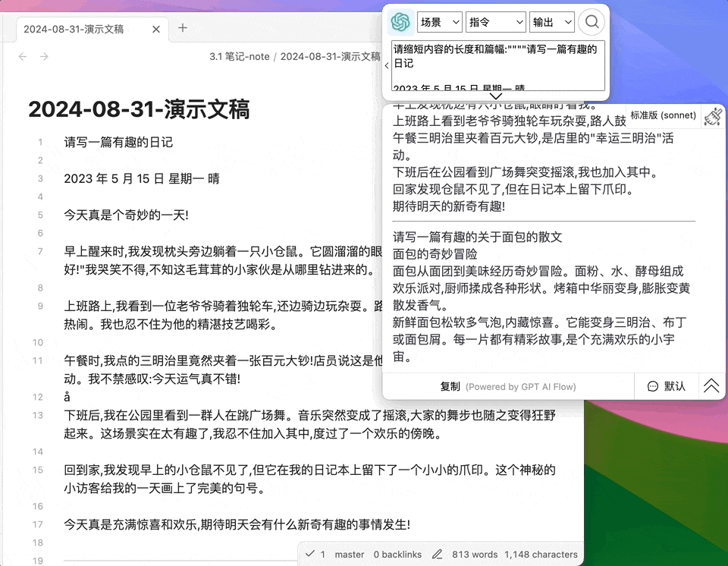The image size is (728, 566).
Task: Click the left chevron beside prompt box
Action: click(x=386, y=66)
